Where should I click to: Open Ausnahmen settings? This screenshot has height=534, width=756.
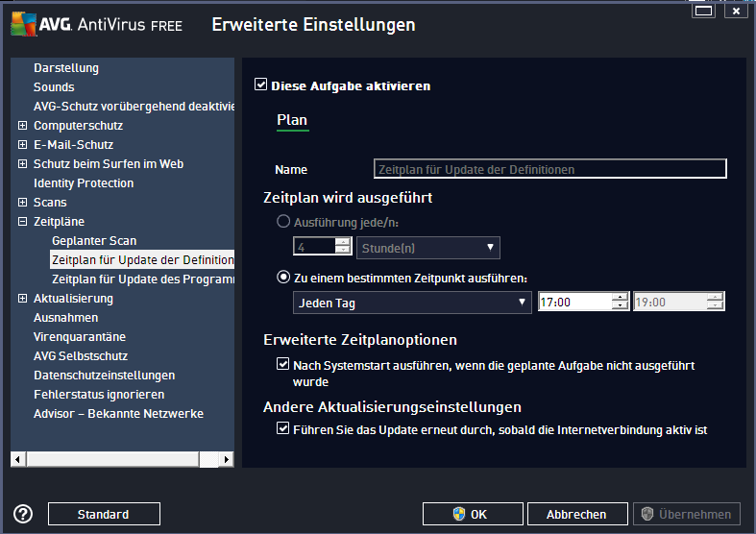[65, 318]
